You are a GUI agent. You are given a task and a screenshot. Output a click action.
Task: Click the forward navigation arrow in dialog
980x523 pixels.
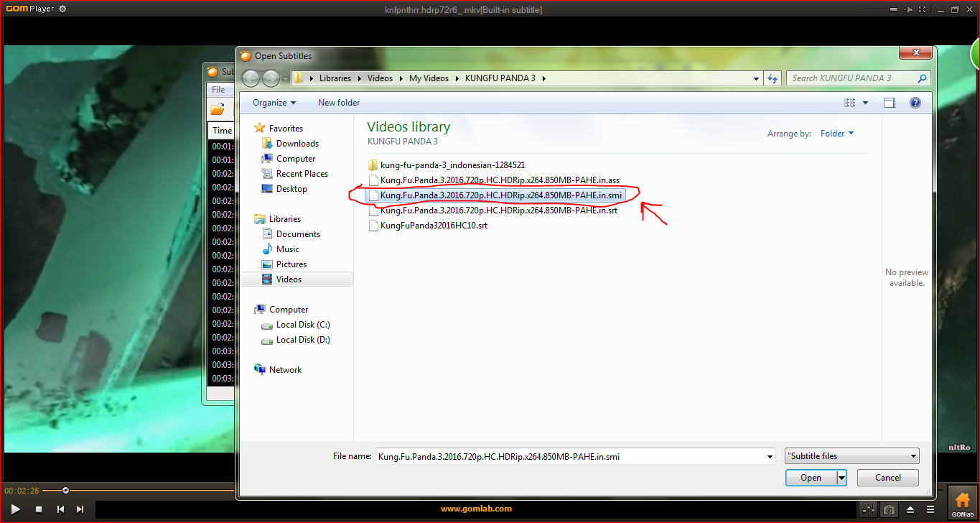point(271,78)
